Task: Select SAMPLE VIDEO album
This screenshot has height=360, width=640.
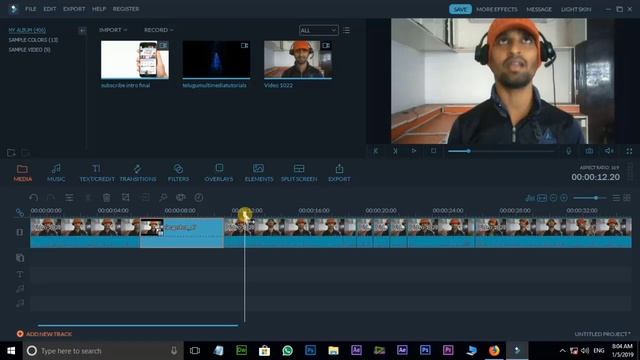Action: [x=29, y=50]
